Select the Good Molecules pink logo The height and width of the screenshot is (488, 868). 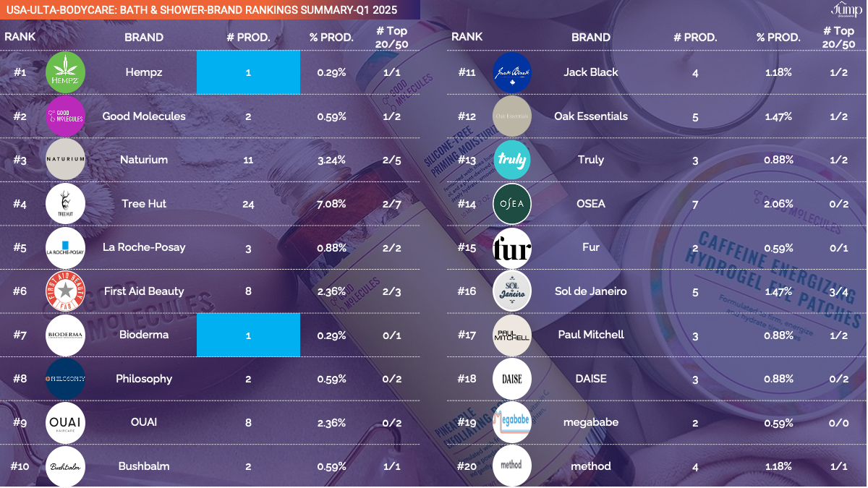click(65, 116)
